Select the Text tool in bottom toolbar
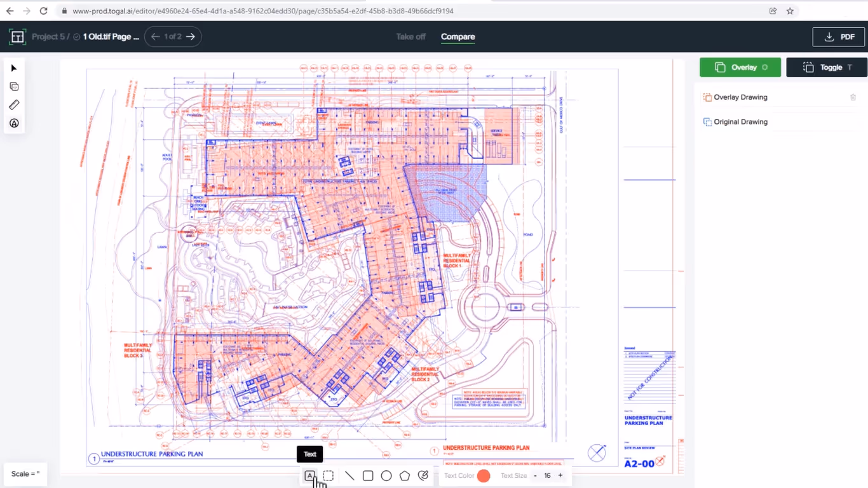Image resolution: width=868 pixels, height=488 pixels. 309,475
